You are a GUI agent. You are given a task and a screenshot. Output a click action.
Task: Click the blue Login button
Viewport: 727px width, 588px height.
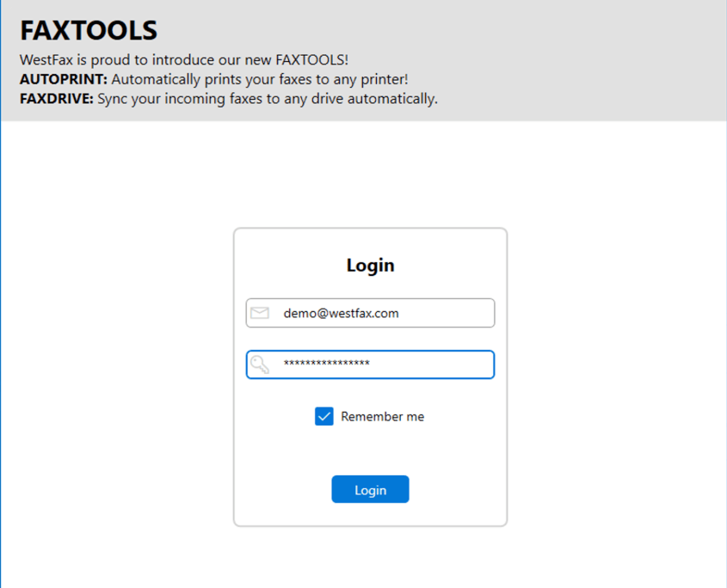click(370, 489)
